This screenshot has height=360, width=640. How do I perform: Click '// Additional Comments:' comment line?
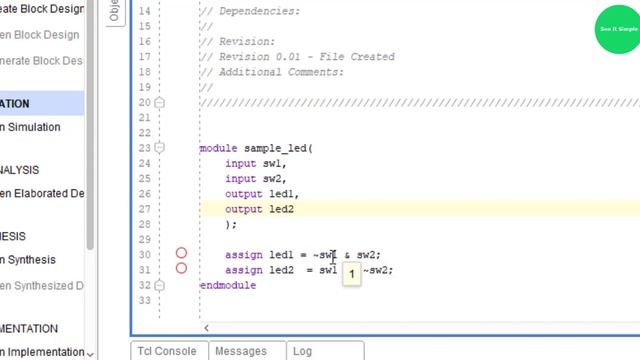[x=272, y=72]
